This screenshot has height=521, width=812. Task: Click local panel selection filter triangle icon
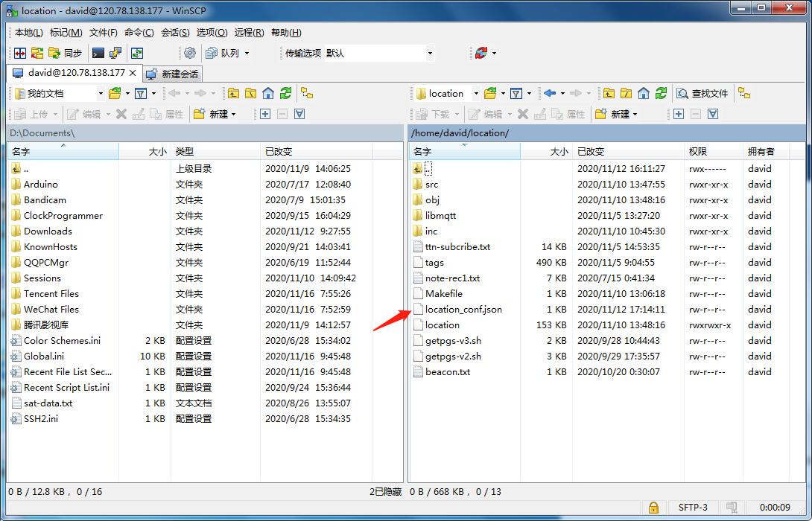(299, 114)
